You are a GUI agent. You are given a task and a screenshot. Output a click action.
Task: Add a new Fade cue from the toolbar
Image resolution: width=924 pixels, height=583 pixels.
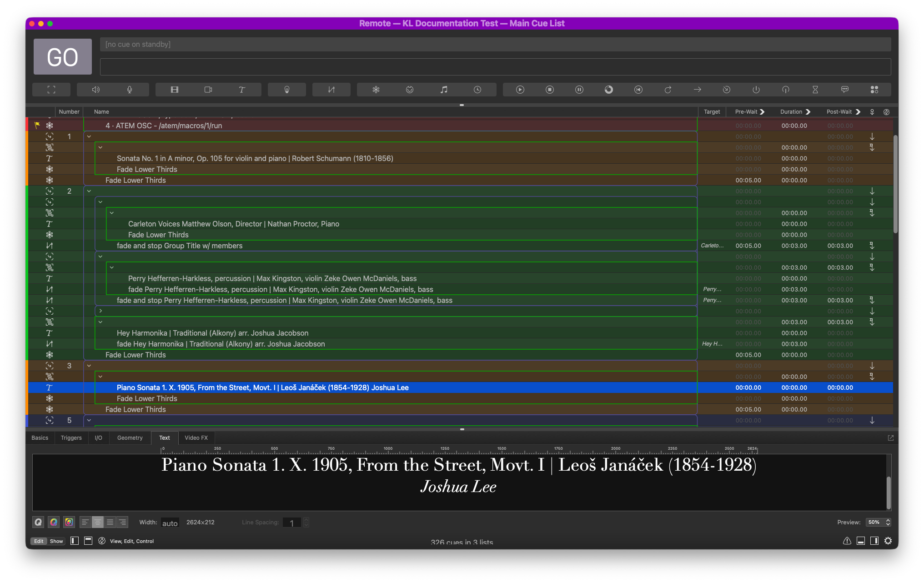point(331,90)
